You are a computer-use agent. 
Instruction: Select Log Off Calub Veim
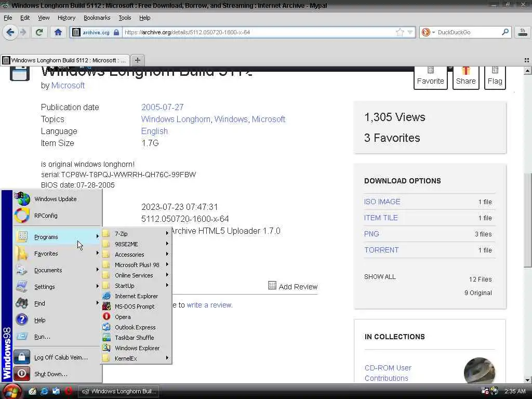(x=58, y=357)
